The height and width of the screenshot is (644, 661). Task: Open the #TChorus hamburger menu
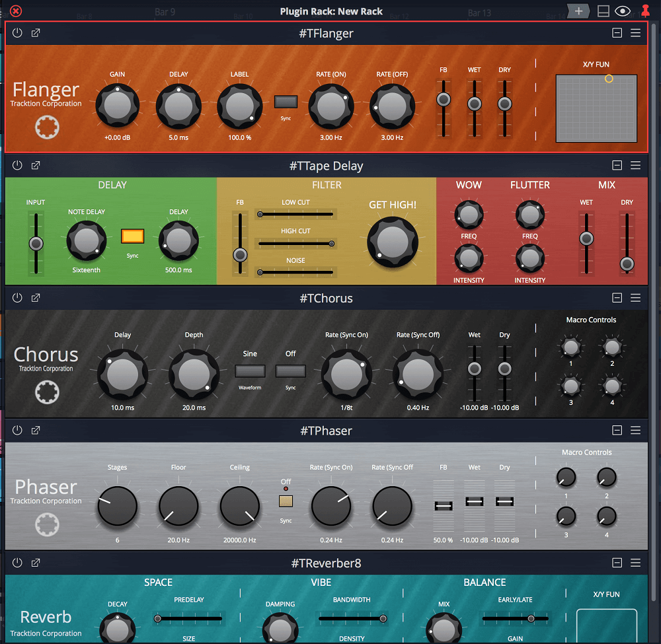click(x=635, y=298)
